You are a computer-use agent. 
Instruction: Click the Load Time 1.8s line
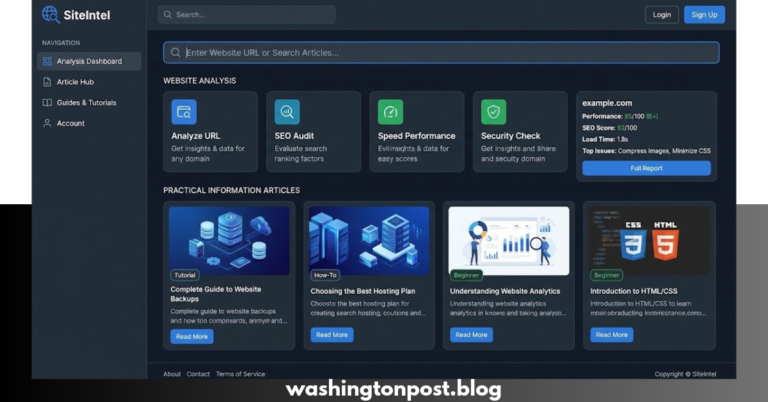point(605,139)
